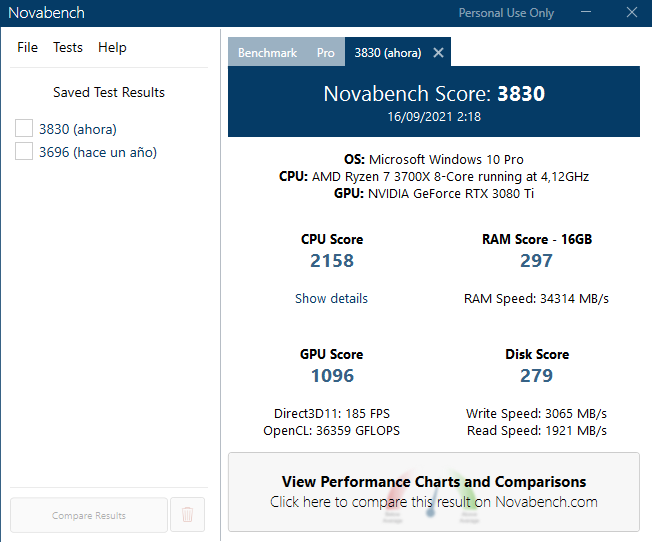Click the GPU score value 1096
The image size is (652, 542).
click(x=332, y=376)
